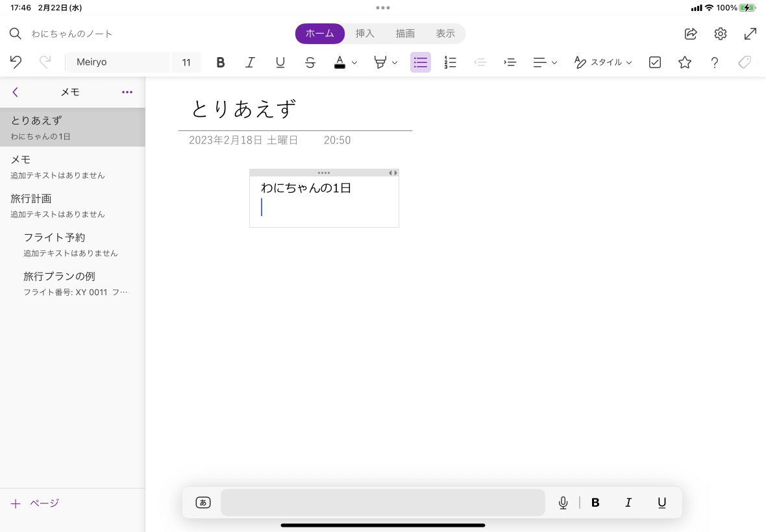
Task: Tap the battery status icon
Action: [747, 8]
